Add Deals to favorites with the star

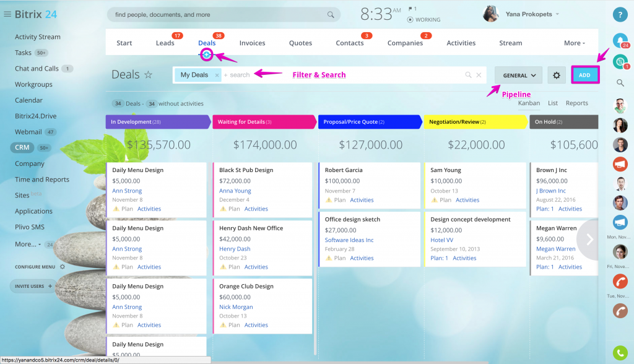pyautogui.click(x=149, y=74)
